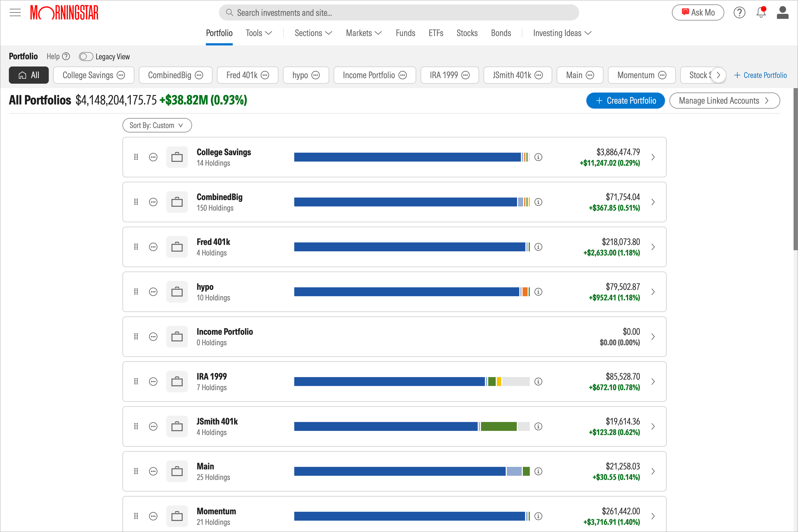798x532 pixels.
Task: Open the hamburger navigation menu
Action: click(x=15, y=12)
